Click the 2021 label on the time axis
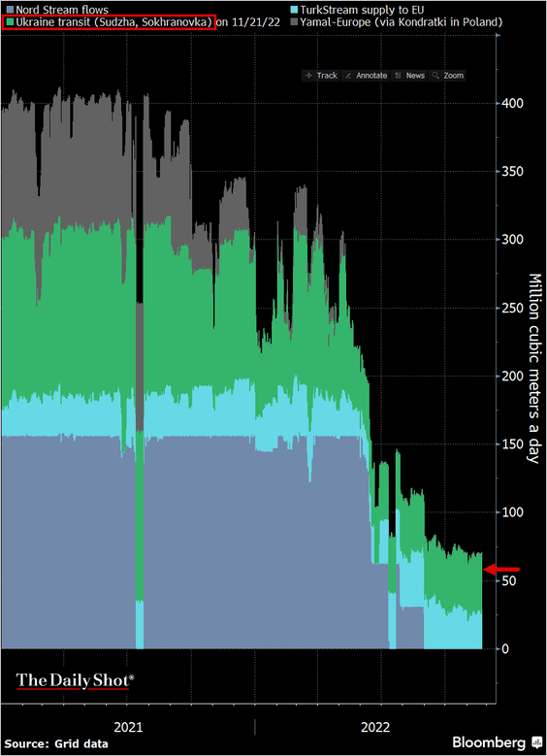 click(128, 726)
